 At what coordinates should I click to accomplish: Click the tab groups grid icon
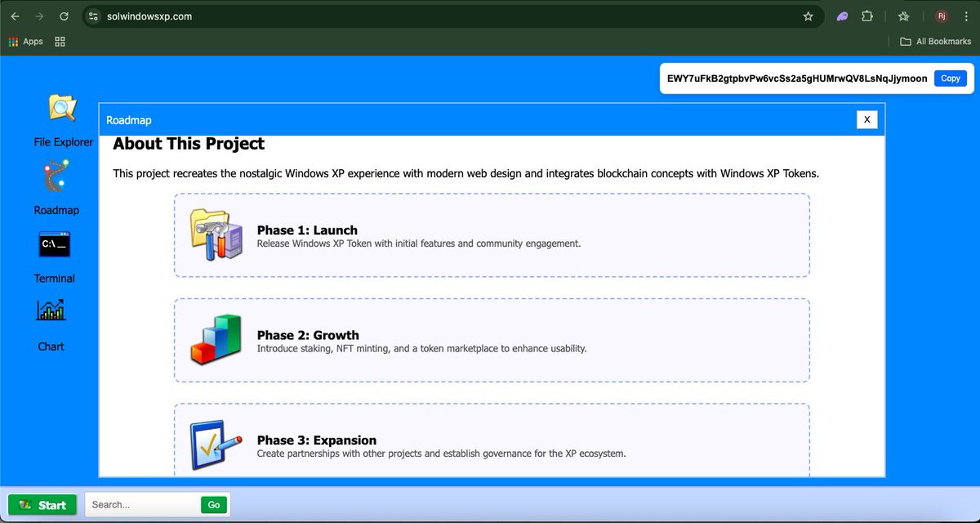tap(60, 42)
